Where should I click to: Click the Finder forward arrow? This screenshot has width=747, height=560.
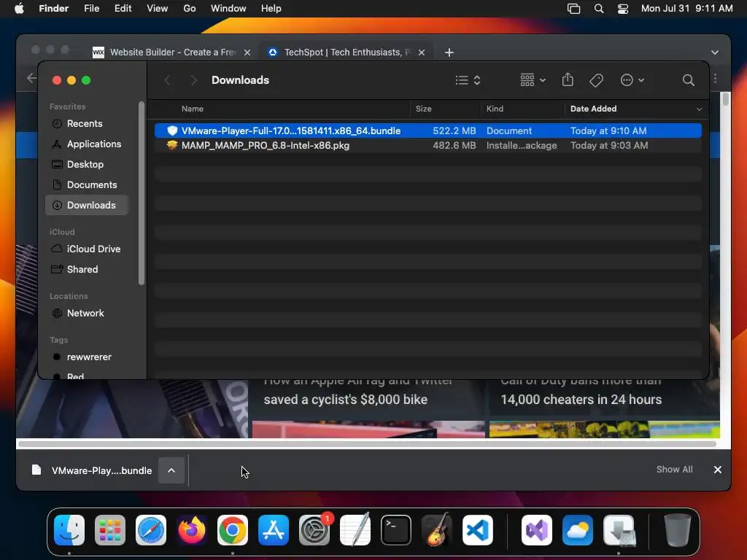(193, 80)
